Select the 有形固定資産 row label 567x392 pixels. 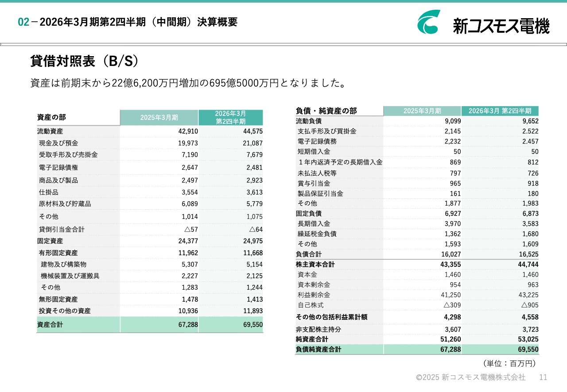(58, 253)
